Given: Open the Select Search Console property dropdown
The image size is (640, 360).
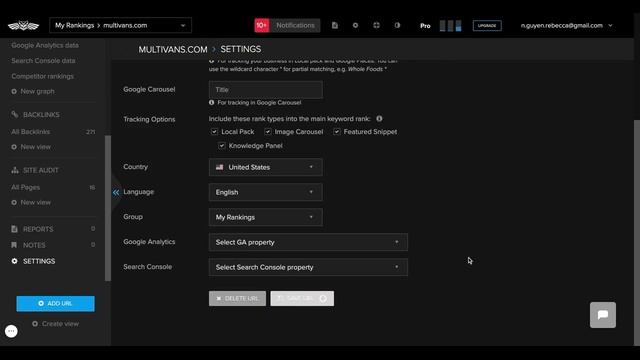Looking at the screenshot, I should [x=308, y=267].
